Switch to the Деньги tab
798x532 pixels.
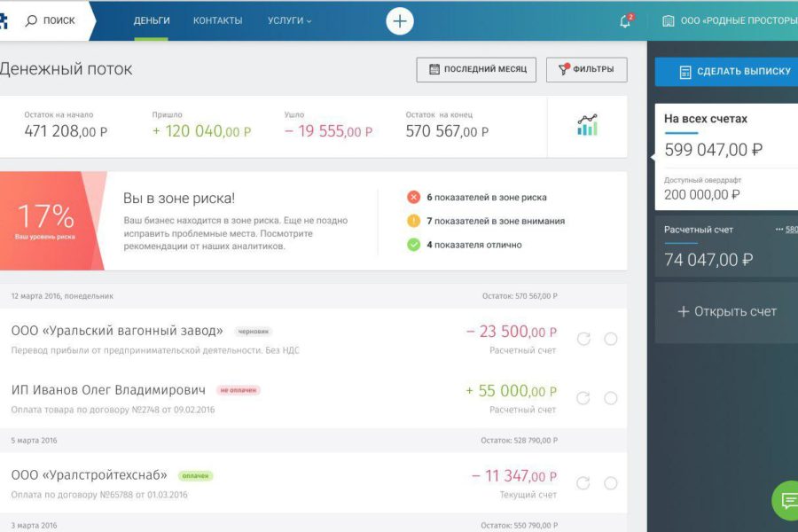[x=152, y=21]
